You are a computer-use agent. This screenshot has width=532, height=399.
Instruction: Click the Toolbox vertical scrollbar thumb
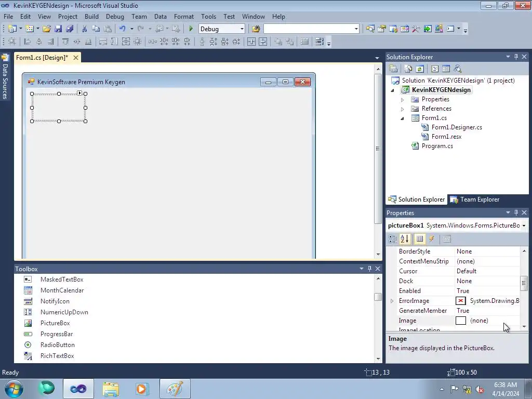pyautogui.click(x=378, y=297)
